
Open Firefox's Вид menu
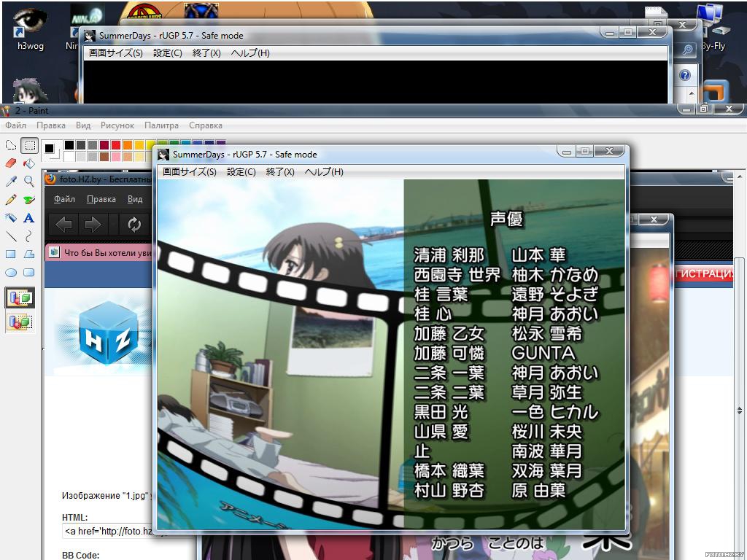(x=135, y=199)
